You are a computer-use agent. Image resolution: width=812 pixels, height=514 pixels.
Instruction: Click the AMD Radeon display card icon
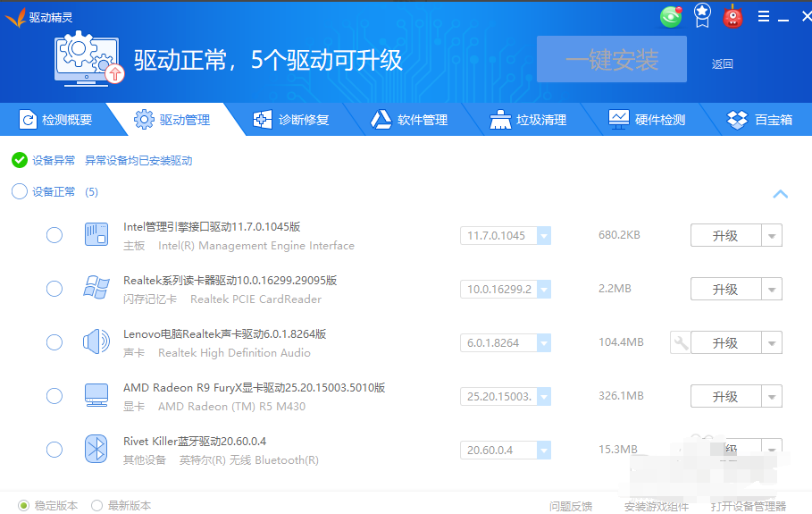96,396
